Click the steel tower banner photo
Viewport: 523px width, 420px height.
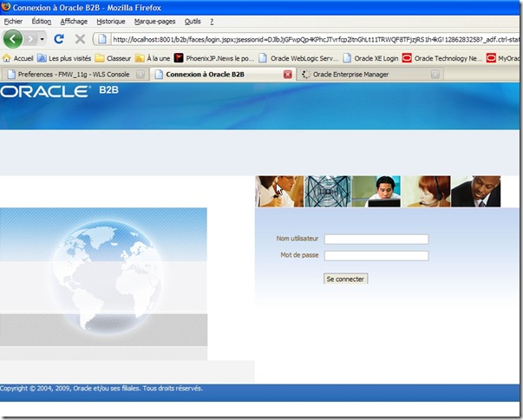tap(328, 192)
